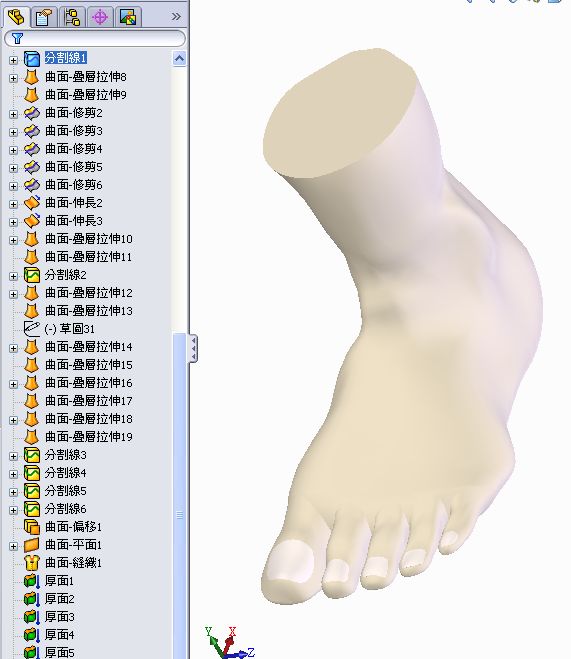This screenshot has width=571, height=659.
Task: Open the FeatureManager design tree tab
Action: coord(16,17)
